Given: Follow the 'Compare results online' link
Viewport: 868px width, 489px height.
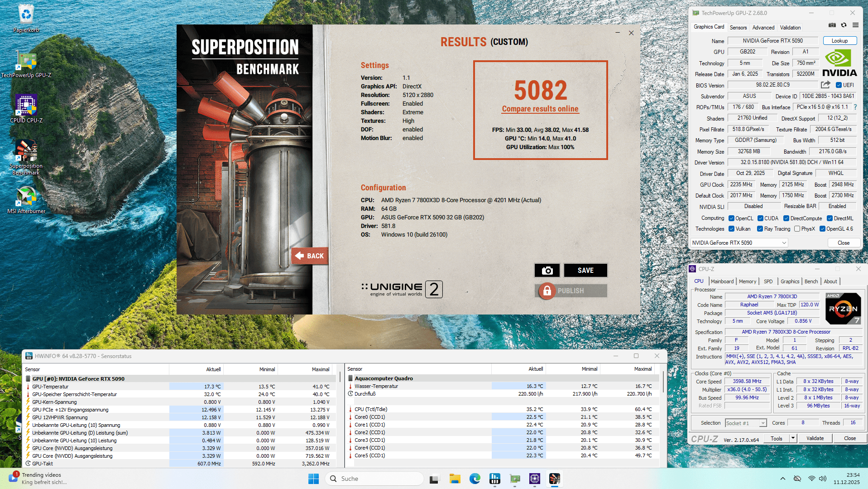Looking at the screenshot, I should [540, 109].
